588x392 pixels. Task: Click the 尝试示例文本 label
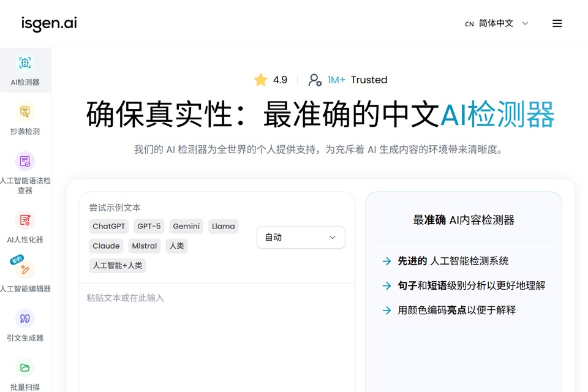click(x=115, y=208)
